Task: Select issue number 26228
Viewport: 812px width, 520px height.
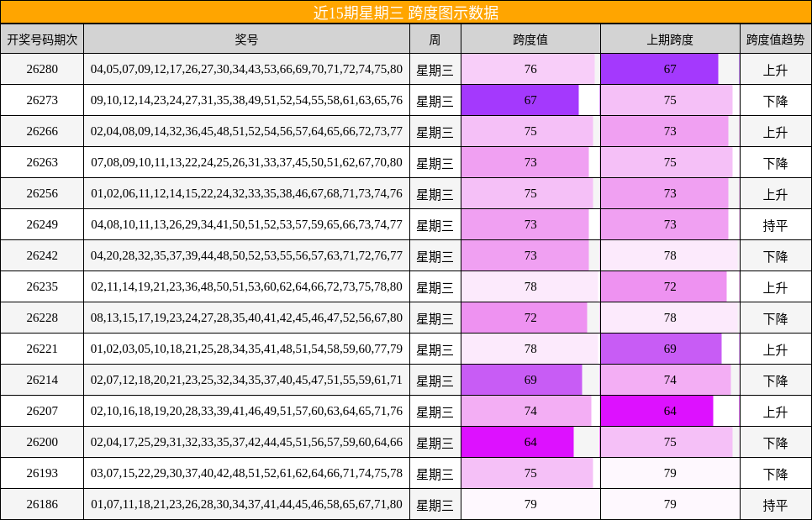Action: click(x=42, y=318)
